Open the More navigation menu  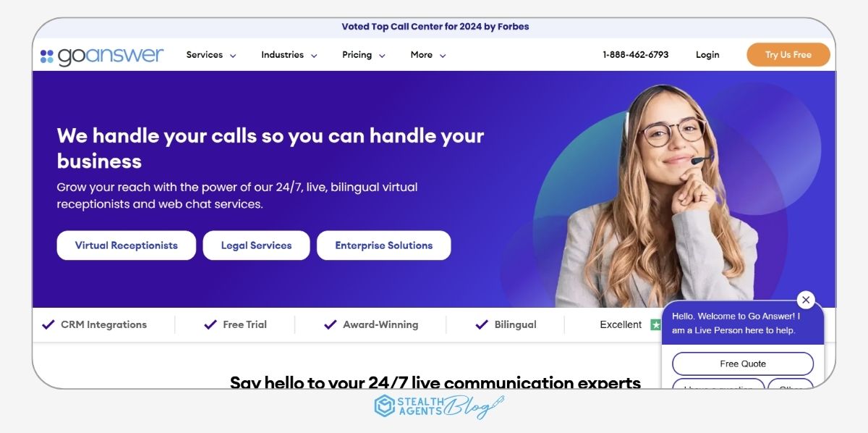pyautogui.click(x=428, y=55)
